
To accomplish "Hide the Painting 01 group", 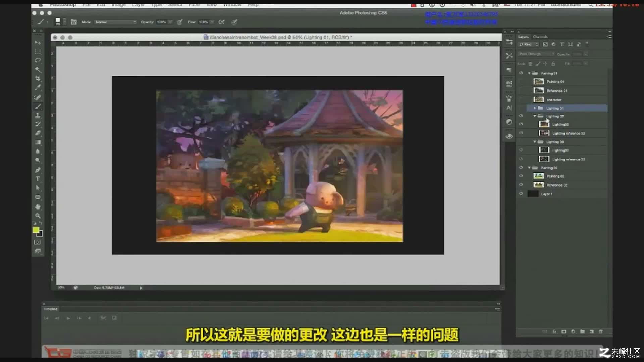I will coord(521,73).
